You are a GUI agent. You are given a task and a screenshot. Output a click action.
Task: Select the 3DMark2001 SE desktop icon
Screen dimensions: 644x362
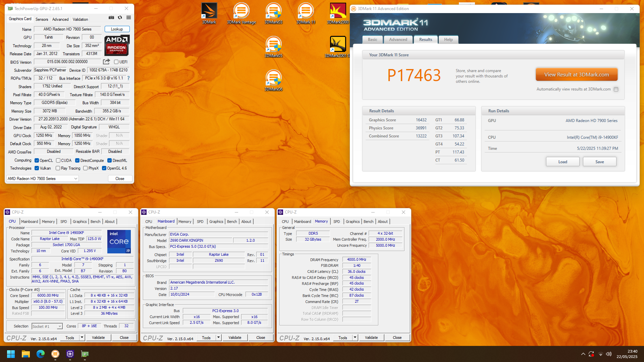[x=337, y=47]
